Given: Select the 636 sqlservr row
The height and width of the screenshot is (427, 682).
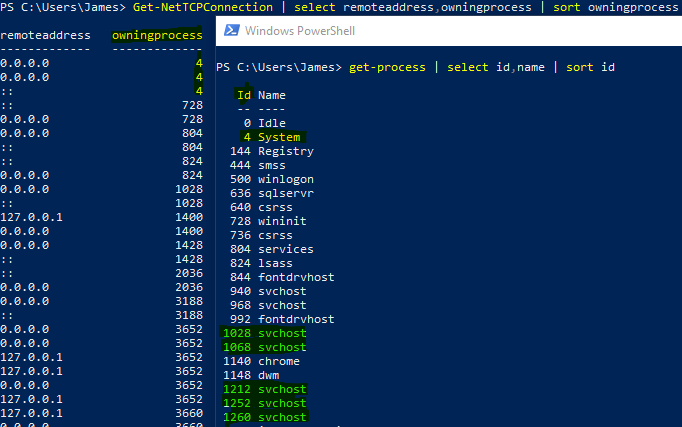Looking at the screenshot, I should click(272, 193).
